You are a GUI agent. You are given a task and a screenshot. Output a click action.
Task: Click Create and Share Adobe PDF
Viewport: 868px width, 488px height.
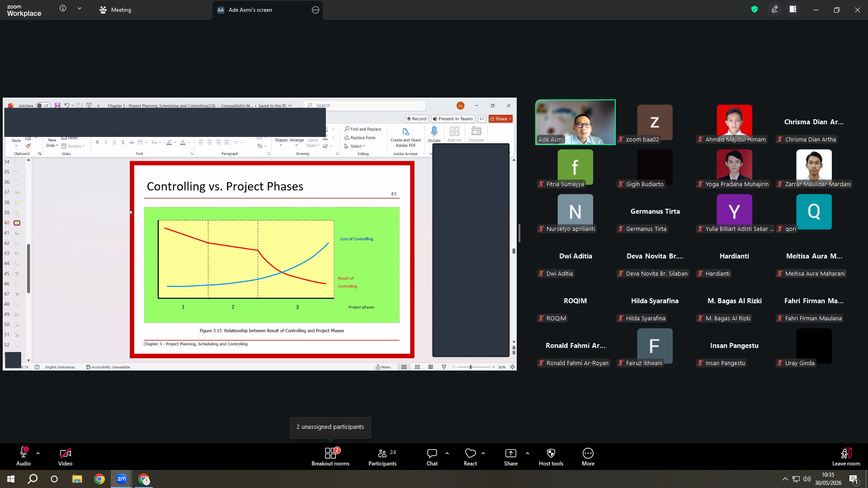(x=406, y=137)
